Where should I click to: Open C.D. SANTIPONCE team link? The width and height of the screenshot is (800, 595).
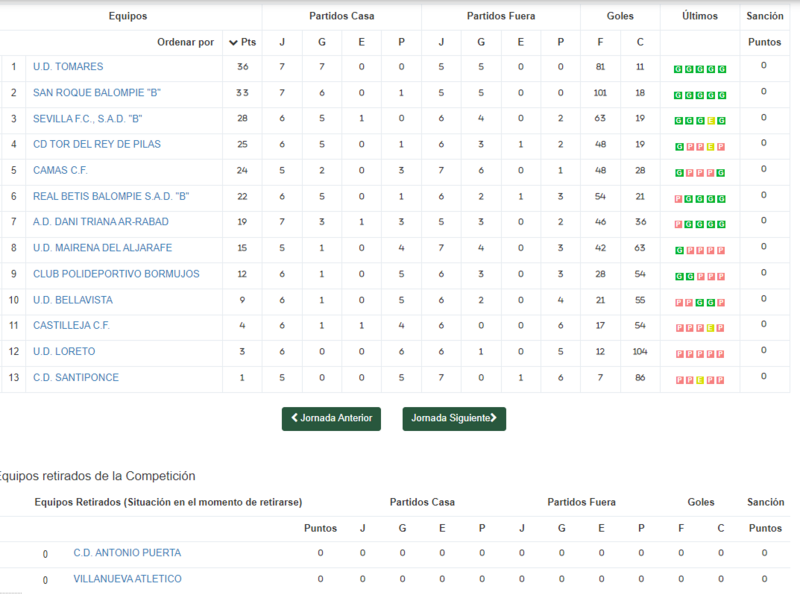[x=76, y=378]
